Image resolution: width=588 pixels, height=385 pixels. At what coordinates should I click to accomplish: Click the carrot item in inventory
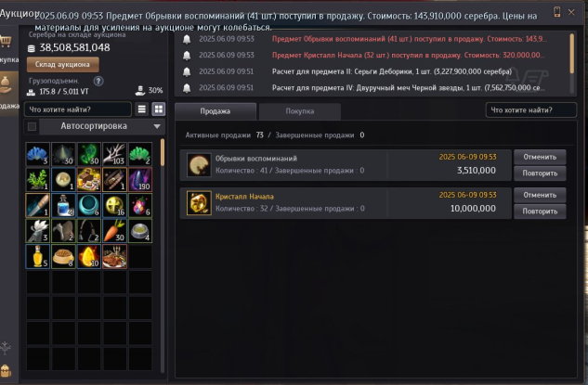114,231
